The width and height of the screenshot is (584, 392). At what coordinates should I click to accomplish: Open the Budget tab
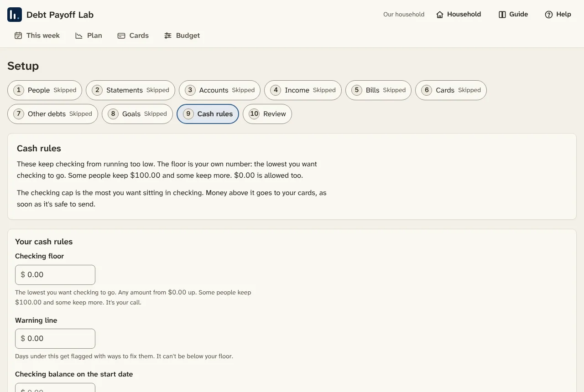tap(182, 36)
